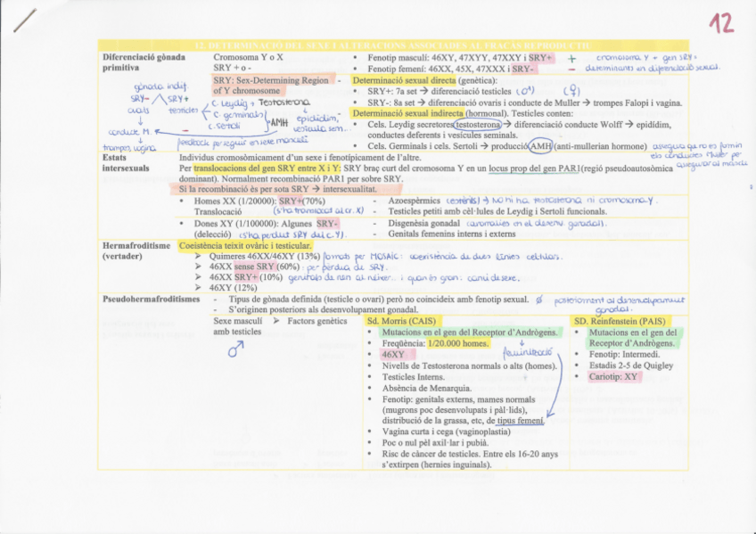Viewport: 756px width, 534px height.
Task: Click the yellow heading "SD. Reinfenstein (PAIS)"
Action: tap(620, 321)
